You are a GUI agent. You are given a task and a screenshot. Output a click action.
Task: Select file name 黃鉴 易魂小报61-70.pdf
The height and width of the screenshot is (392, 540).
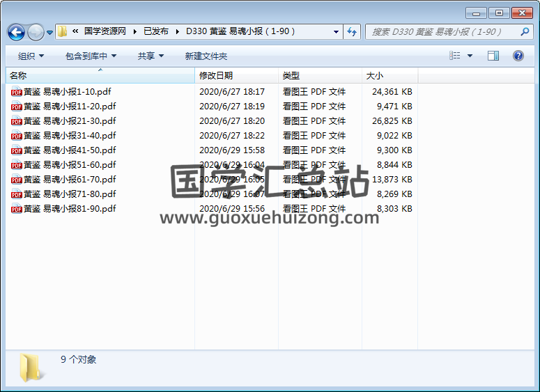(x=70, y=180)
